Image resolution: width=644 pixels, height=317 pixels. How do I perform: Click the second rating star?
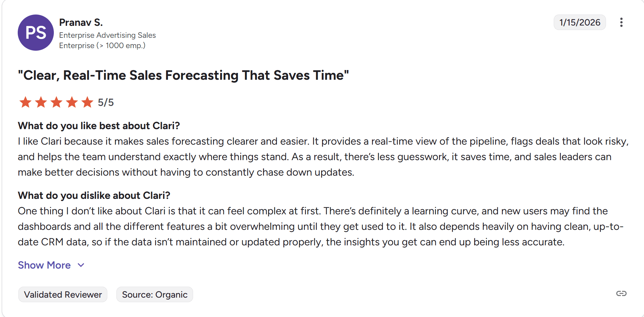point(41,102)
